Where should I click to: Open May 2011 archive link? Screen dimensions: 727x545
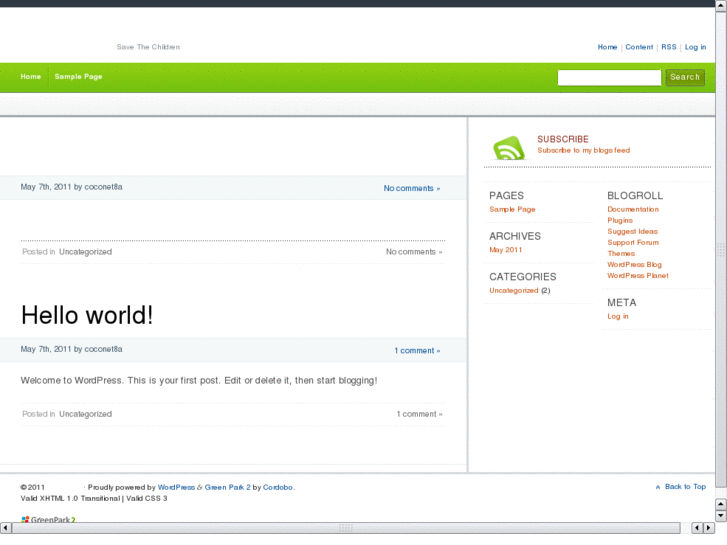click(x=506, y=250)
